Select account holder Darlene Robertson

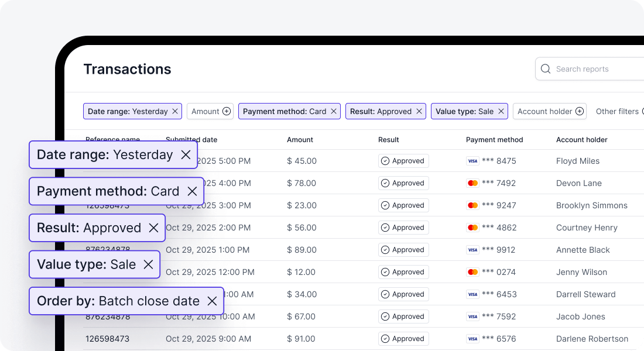[x=592, y=339]
